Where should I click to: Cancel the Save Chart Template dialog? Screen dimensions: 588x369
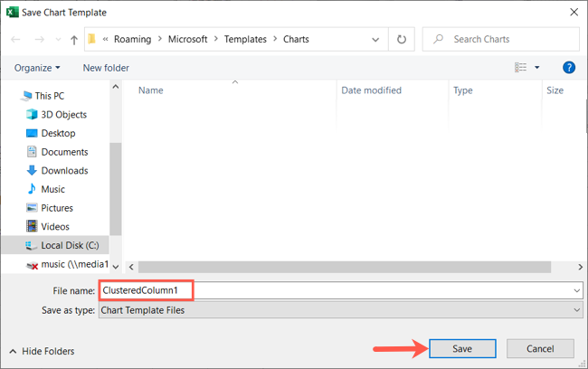point(540,349)
